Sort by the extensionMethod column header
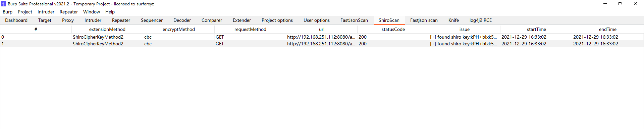The width and height of the screenshot is (644, 129). [107, 29]
